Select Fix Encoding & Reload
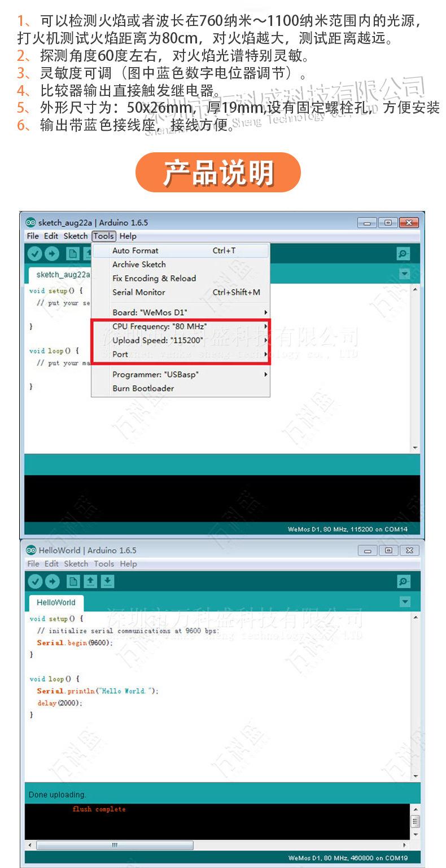 pos(181,278)
